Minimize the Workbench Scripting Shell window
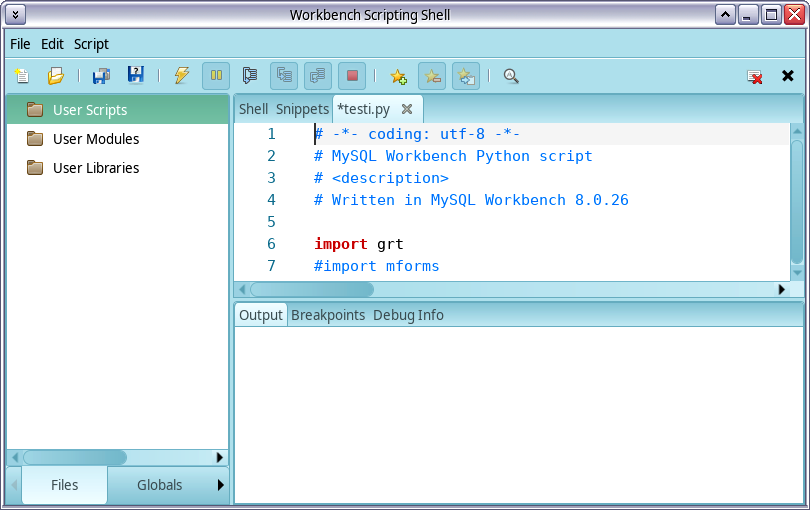The image size is (810, 510). (747, 14)
